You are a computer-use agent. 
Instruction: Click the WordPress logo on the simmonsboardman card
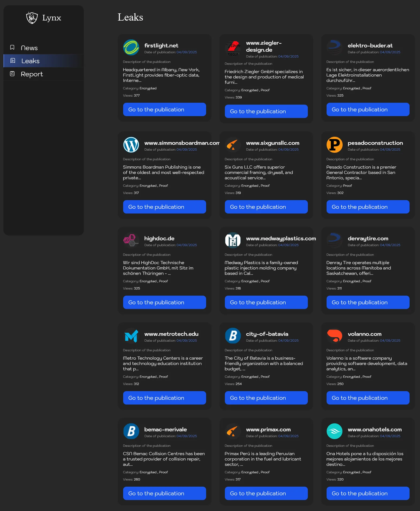(x=131, y=145)
